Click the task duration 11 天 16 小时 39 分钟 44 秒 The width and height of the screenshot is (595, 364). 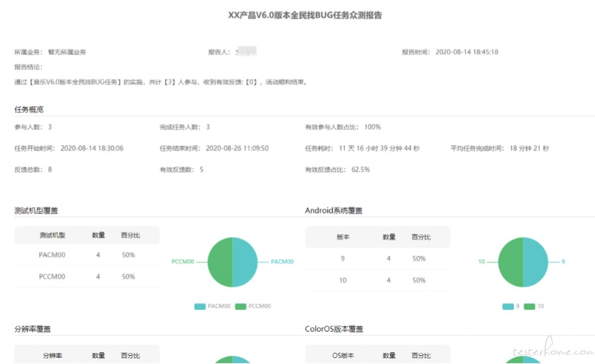[379, 148]
